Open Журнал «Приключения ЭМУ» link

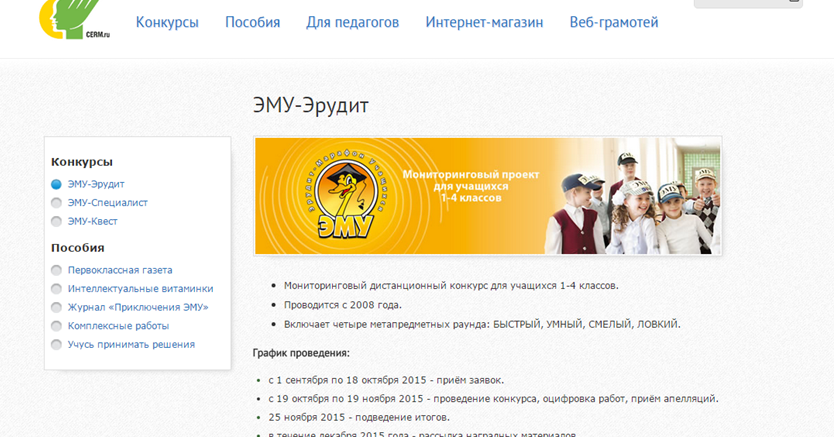(138, 308)
